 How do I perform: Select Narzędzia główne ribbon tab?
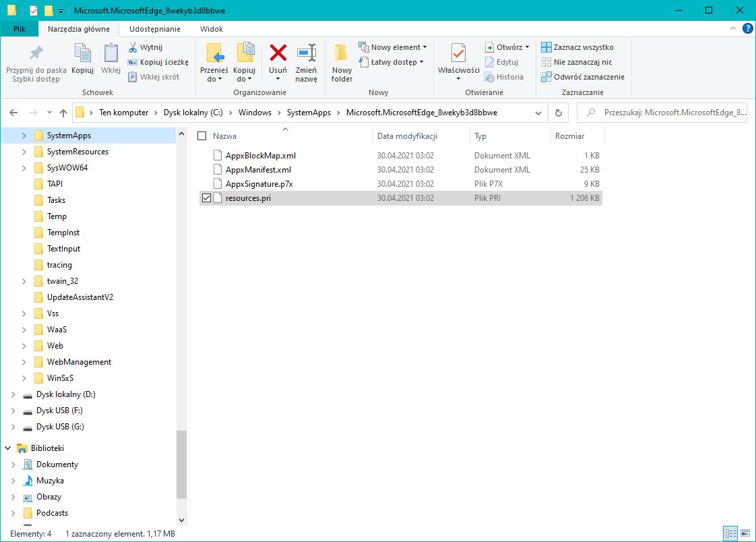79,29
